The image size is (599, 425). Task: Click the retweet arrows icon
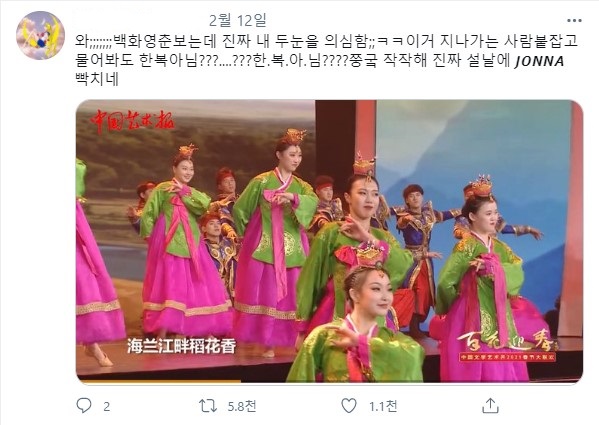click(x=208, y=406)
